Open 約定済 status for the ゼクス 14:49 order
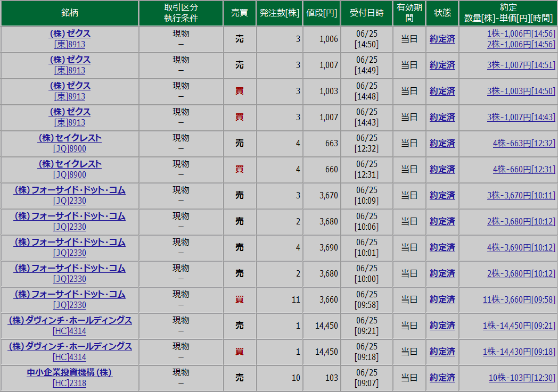The width and height of the screenshot is (558, 392). point(442,65)
